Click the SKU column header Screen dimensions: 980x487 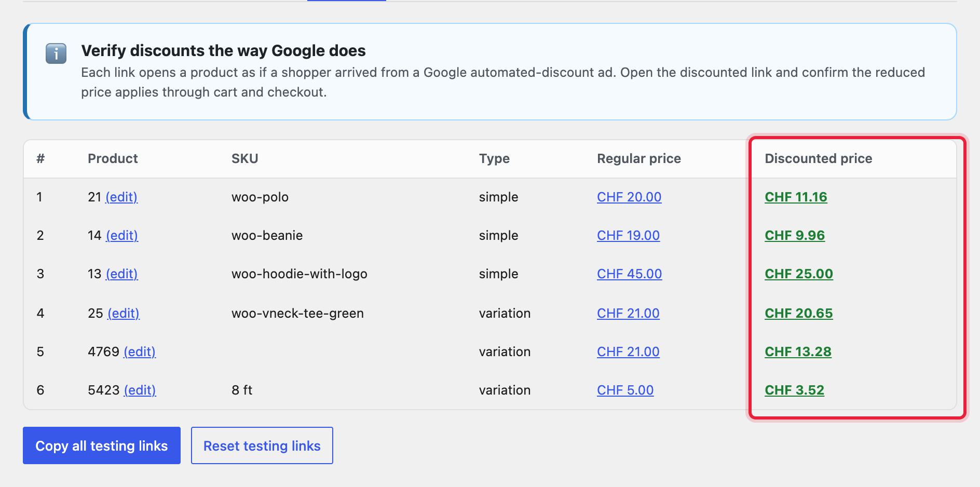(x=244, y=158)
